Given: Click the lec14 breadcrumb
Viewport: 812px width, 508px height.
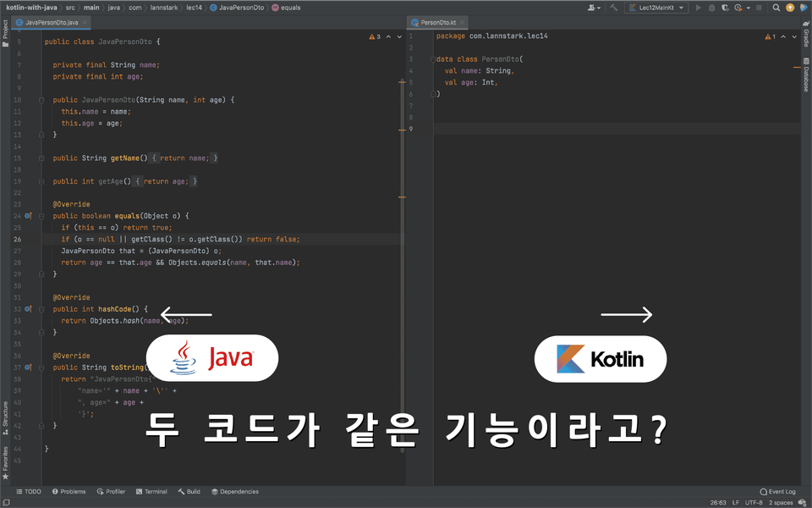Looking at the screenshot, I should coord(195,8).
